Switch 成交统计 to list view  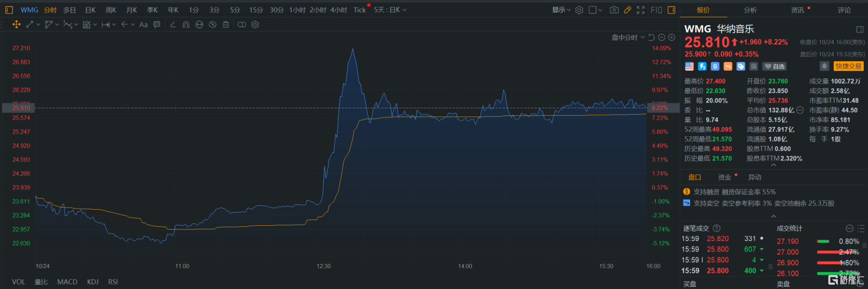point(860,228)
